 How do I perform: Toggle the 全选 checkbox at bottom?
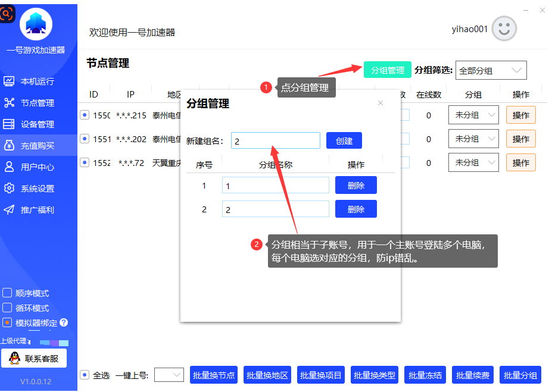(85, 375)
